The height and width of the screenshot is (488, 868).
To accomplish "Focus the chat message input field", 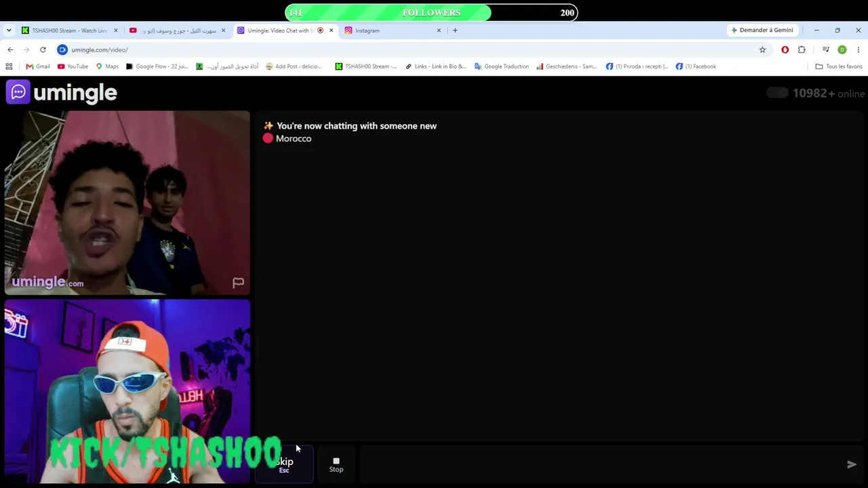I will 600,464.
